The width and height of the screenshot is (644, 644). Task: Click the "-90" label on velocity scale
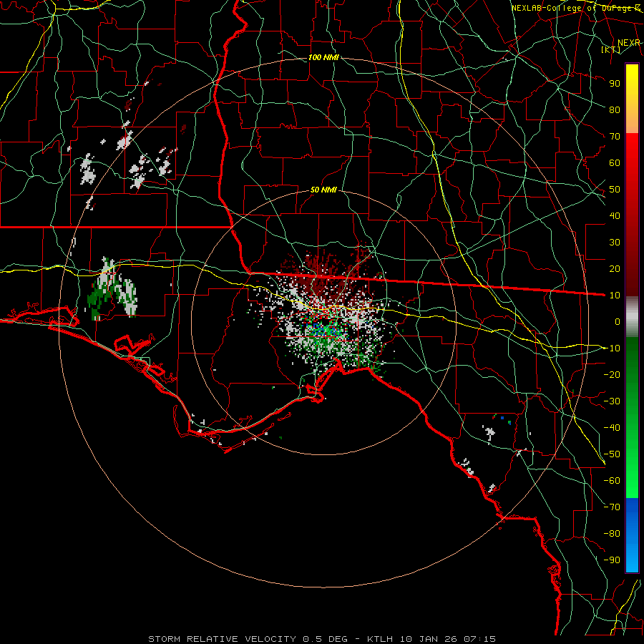tap(612, 560)
